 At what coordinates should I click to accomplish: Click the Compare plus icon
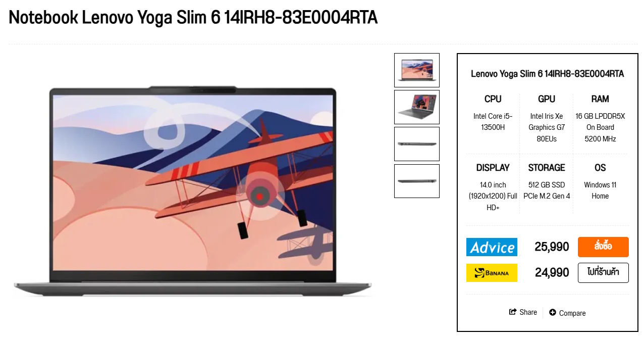click(x=553, y=313)
